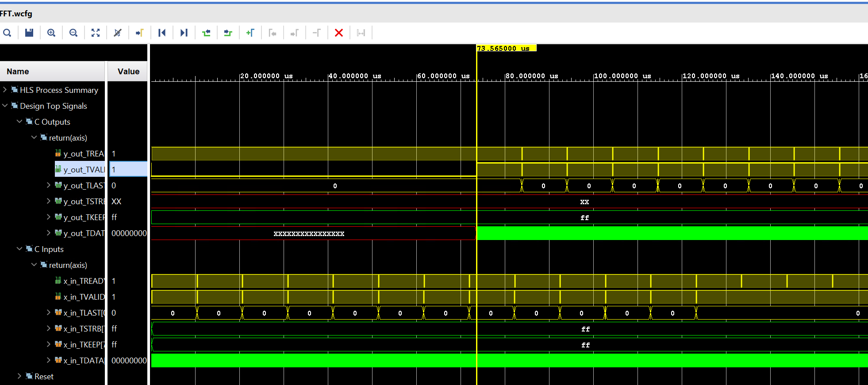Image resolution: width=868 pixels, height=385 pixels.
Task: Expand HLS Process Summary group
Action: 5,90
